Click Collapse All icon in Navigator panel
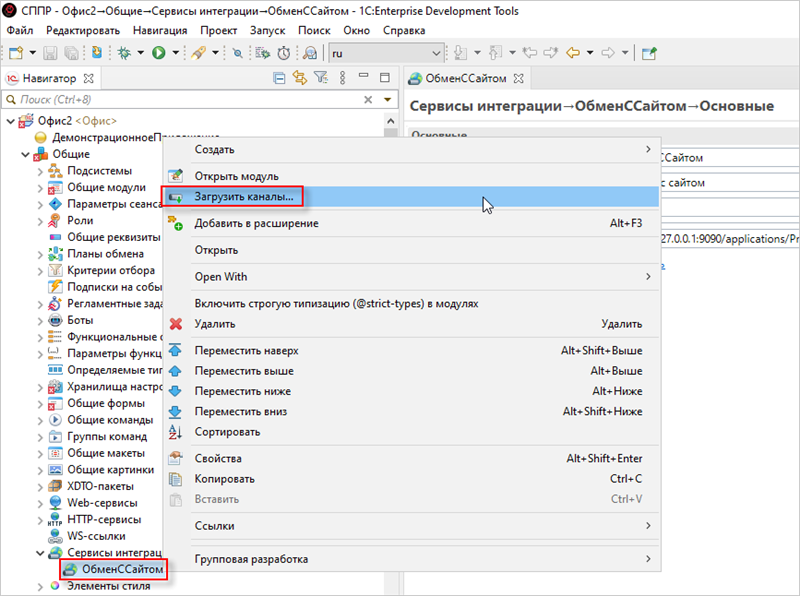 tap(280, 78)
